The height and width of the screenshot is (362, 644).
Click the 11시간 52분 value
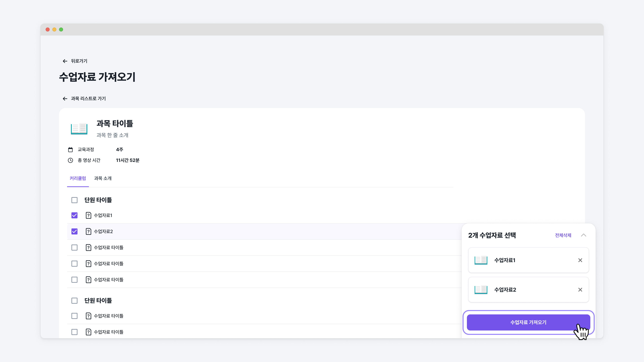click(x=127, y=160)
